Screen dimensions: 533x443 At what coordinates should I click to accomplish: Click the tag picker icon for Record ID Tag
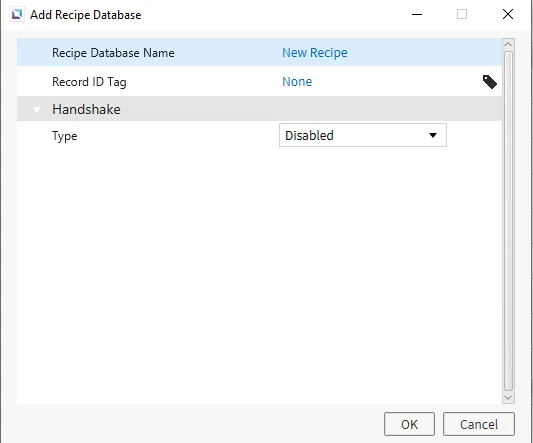point(490,82)
